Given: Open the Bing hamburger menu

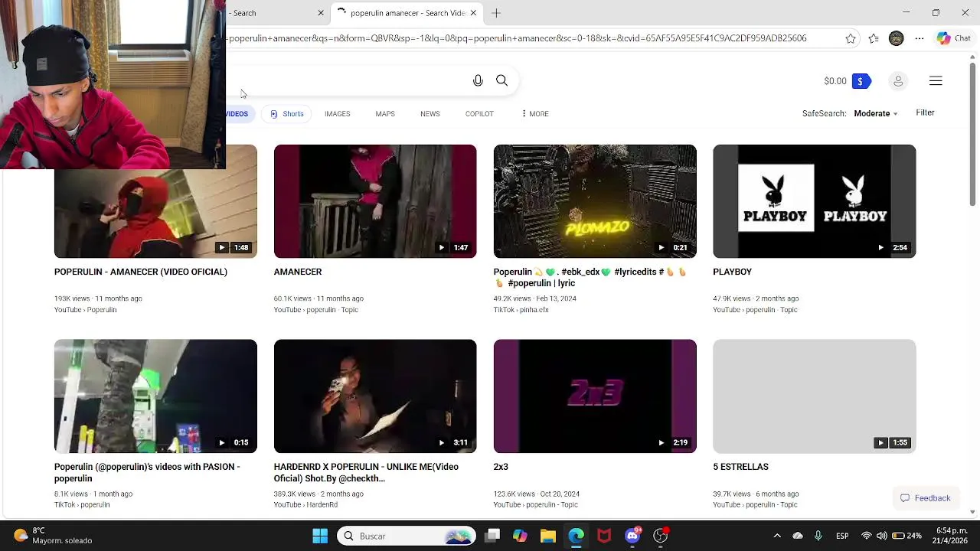Looking at the screenshot, I should click(936, 81).
